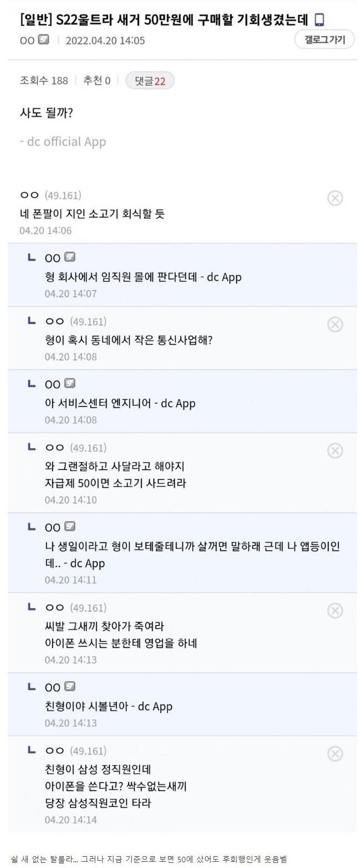Click the badge icon beside OO on the 친형이야 reply
This screenshot has width=361, height=868.
[x=69, y=687]
